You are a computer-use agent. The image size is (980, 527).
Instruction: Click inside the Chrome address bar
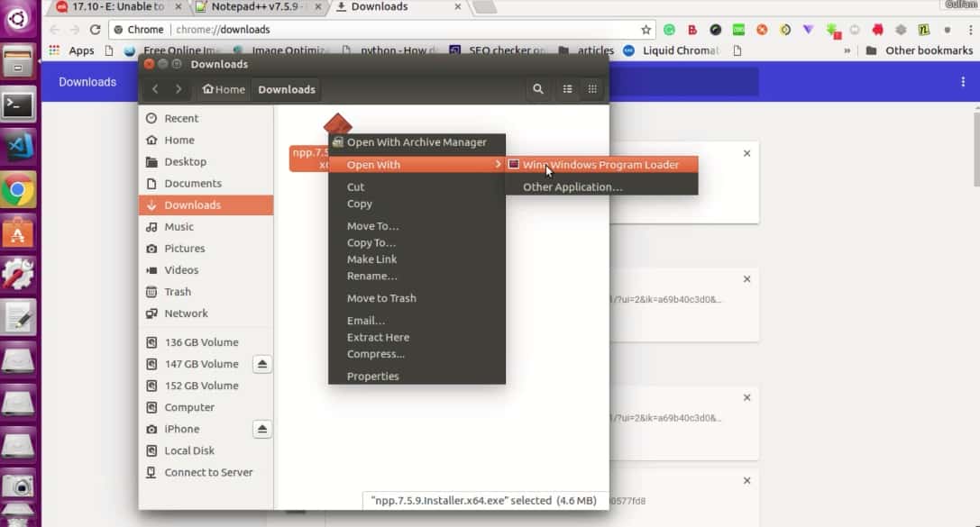tap(361, 29)
